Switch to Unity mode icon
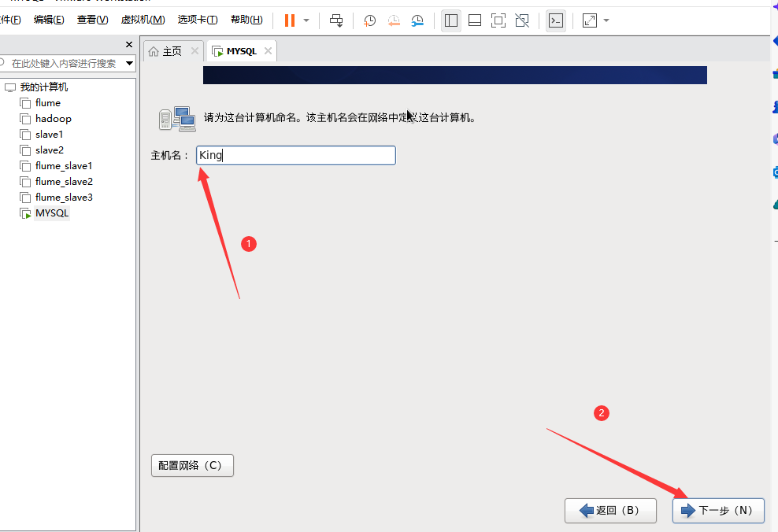The height and width of the screenshot is (532, 778). click(x=522, y=20)
